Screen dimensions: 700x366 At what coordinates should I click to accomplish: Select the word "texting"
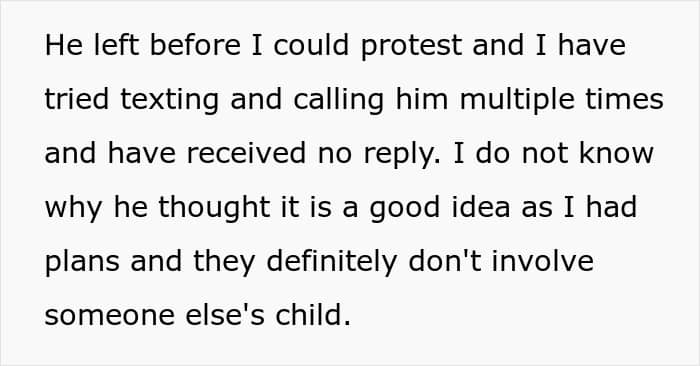click(170, 101)
